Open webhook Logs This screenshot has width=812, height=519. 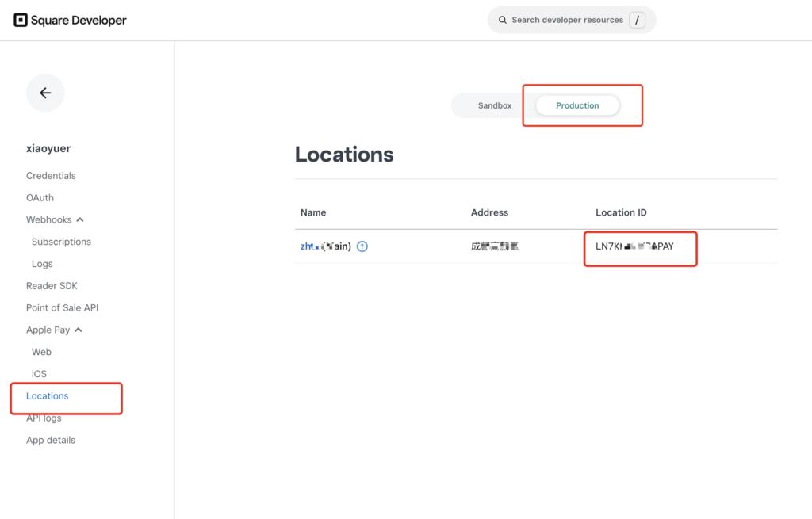(42, 264)
